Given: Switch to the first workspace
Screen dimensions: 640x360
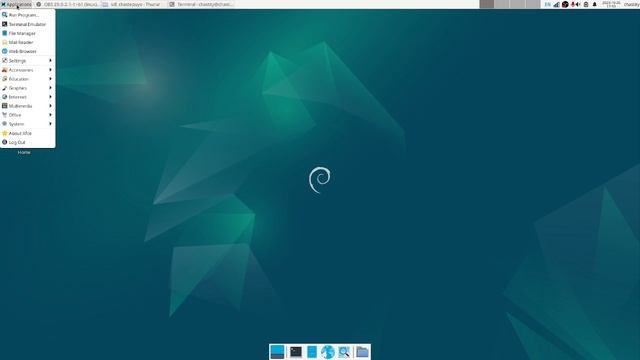Looking at the screenshot, I should coord(487,4).
